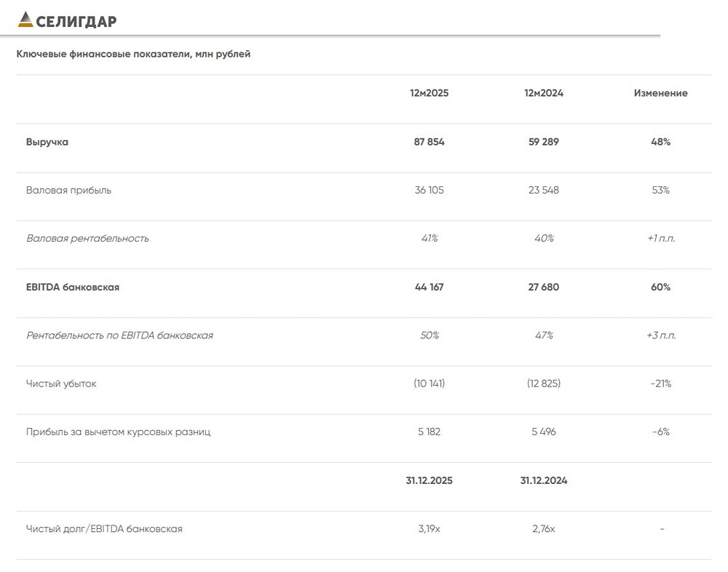The width and height of the screenshot is (728, 572).
Task: Click the Выручка row label
Action: [x=47, y=142]
